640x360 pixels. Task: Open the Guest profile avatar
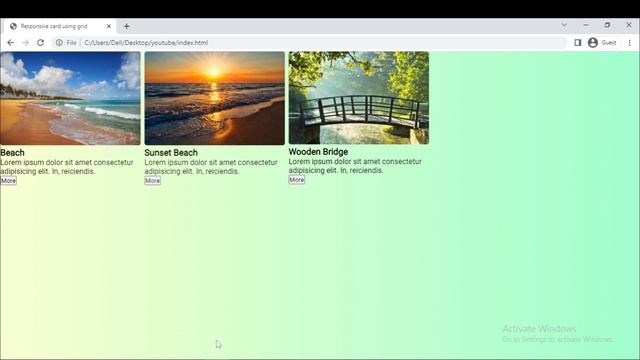pyautogui.click(x=593, y=42)
